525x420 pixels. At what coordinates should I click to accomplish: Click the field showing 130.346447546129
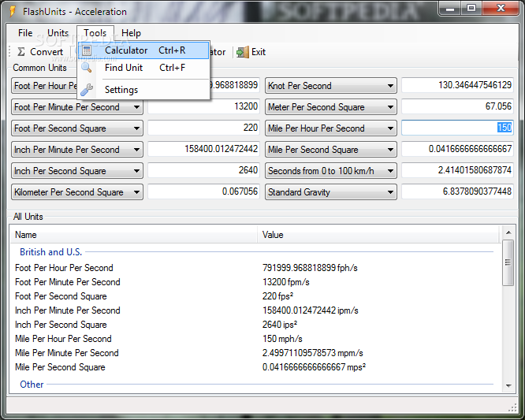tap(457, 85)
